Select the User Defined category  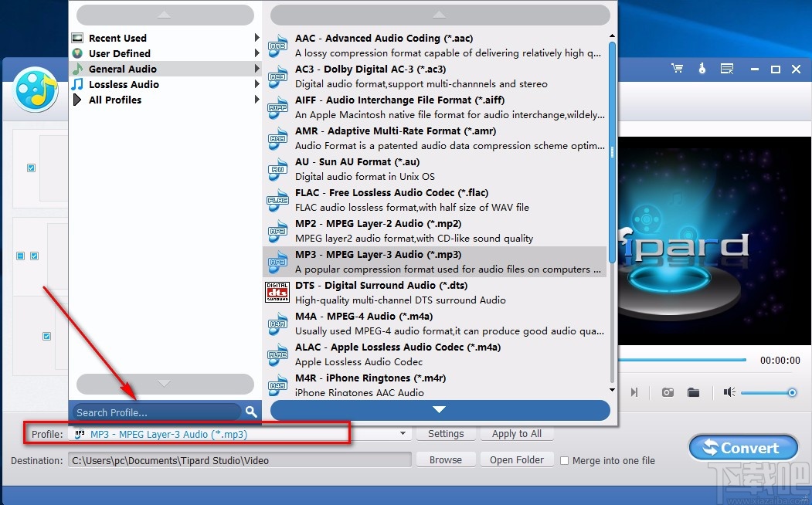click(165, 53)
